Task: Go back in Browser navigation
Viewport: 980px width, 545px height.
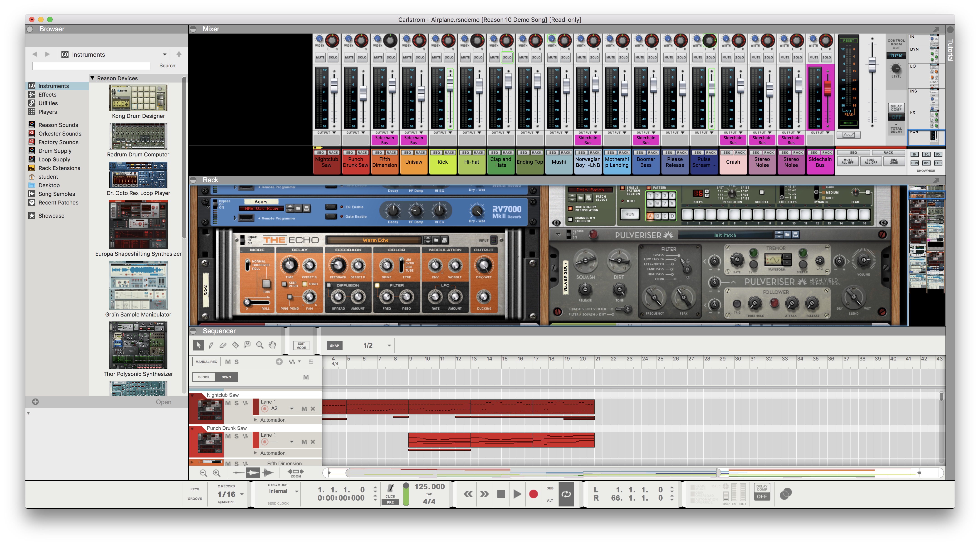Action: (35, 54)
